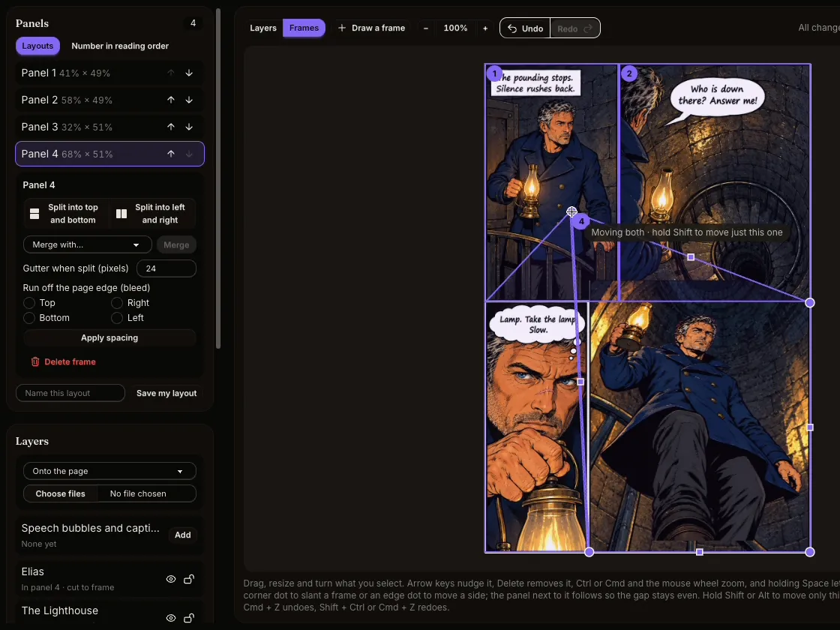Click panel number badge 1 on canvas
Image resolution: width=840 pixels, height=630 pixels.
tap(494, 73)
